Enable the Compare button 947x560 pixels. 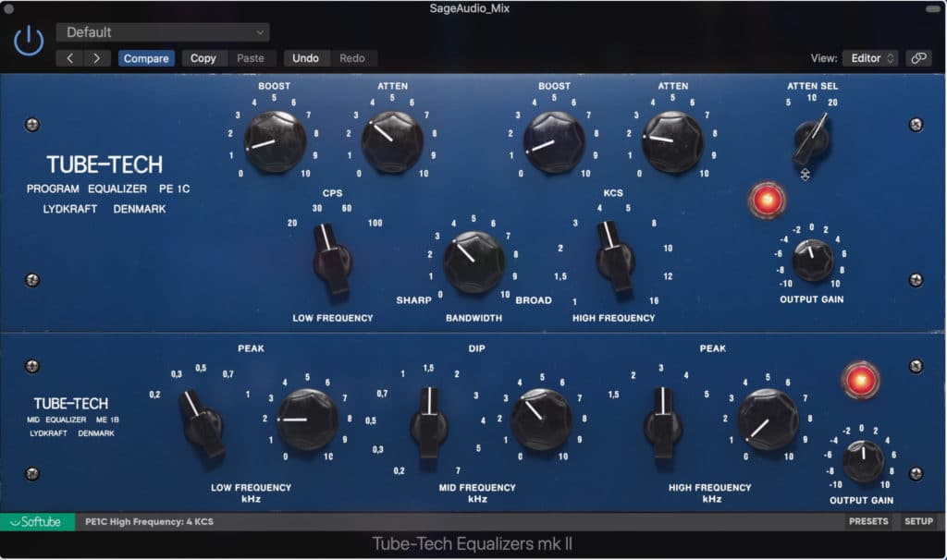tap(146, 58)
